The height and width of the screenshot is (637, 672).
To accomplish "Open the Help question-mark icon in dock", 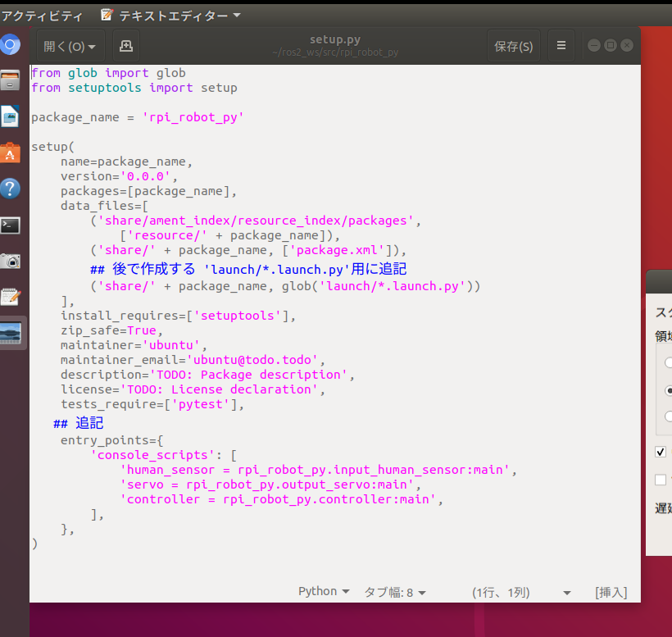I will [x=11, y=189].
